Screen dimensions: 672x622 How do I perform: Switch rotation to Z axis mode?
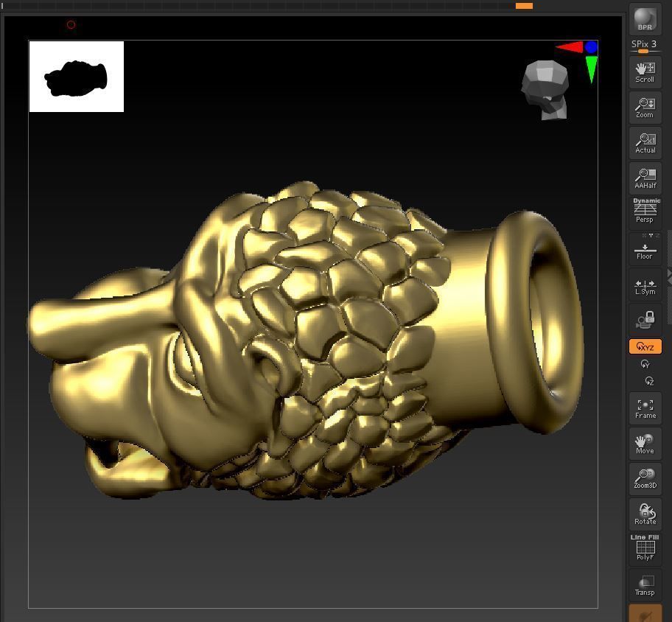click(649, 381)
